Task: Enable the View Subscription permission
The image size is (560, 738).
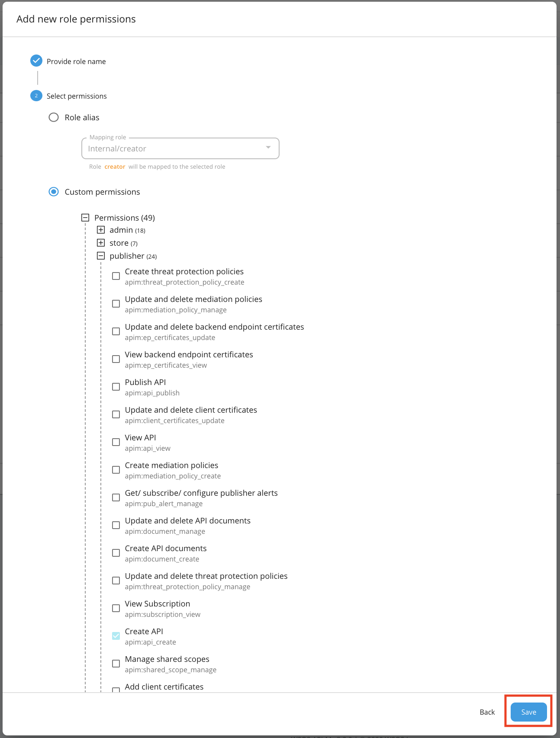Action: pyautogui.click(x=116, y=608)
